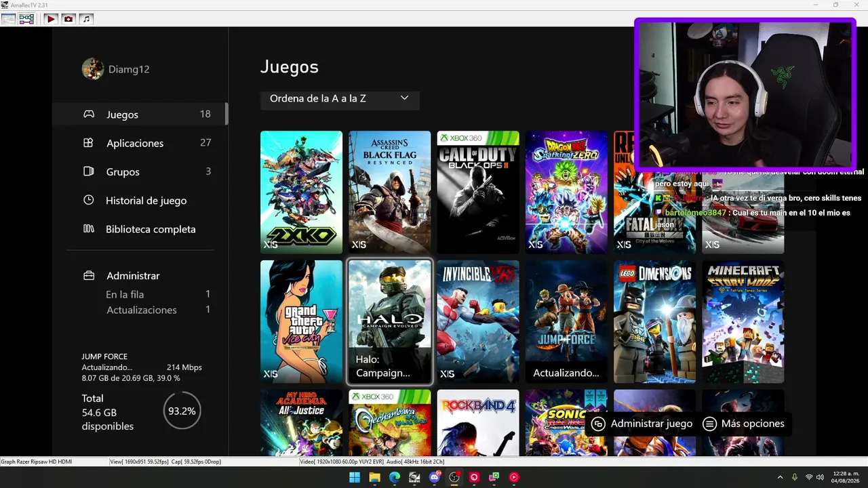Open Aplicaciones in the sidebar
This screenshot has height=488, width=868.
tap(140, 143)
